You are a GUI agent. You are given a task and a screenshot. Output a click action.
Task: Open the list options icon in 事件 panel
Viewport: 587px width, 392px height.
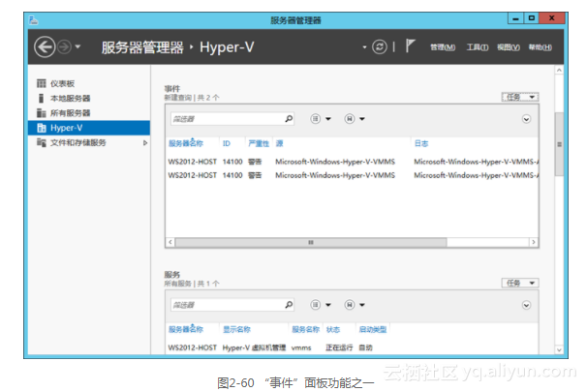(316, 119)
